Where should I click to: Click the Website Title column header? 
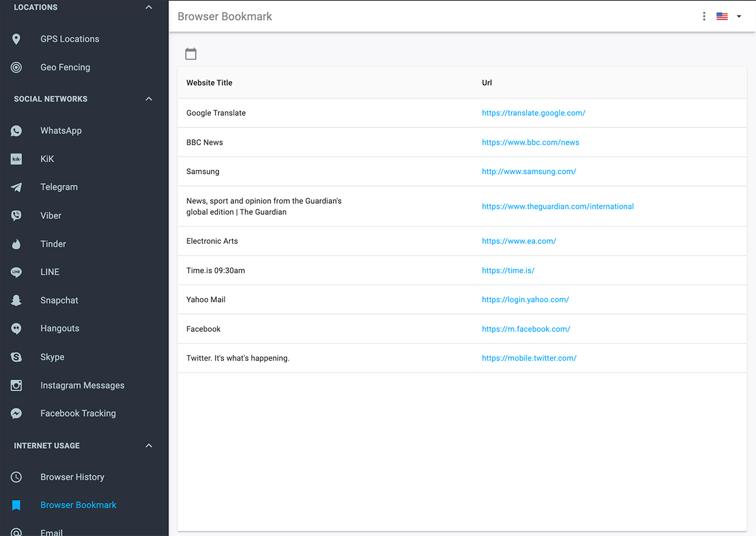click(x=209, y=83)
